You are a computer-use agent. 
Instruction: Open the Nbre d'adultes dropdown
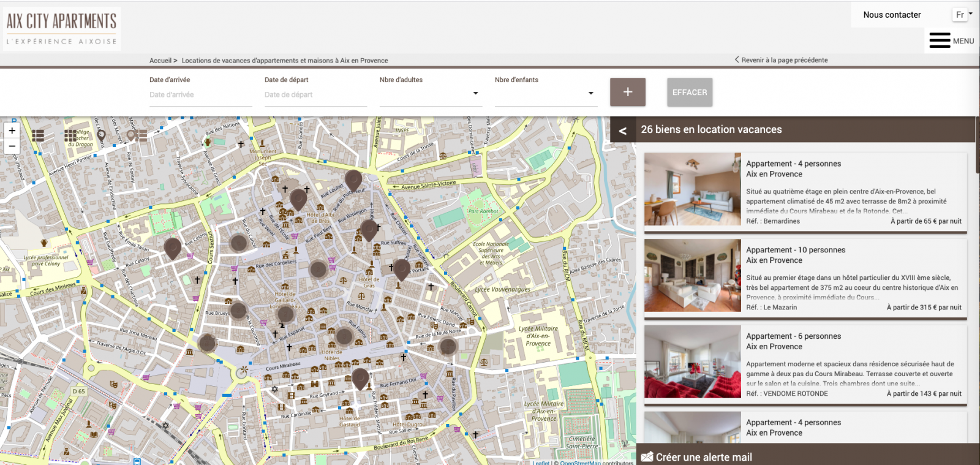(431, 94)
